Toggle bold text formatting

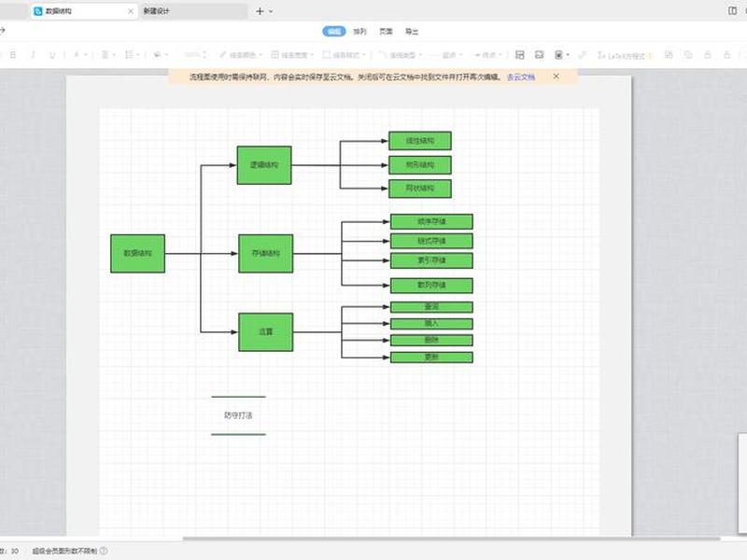13,55
